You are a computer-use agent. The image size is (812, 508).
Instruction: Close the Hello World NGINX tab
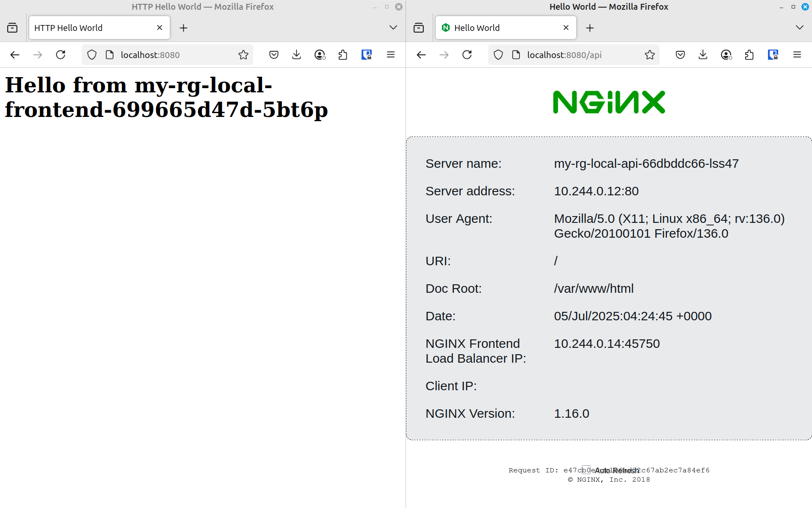coord(566,28)
